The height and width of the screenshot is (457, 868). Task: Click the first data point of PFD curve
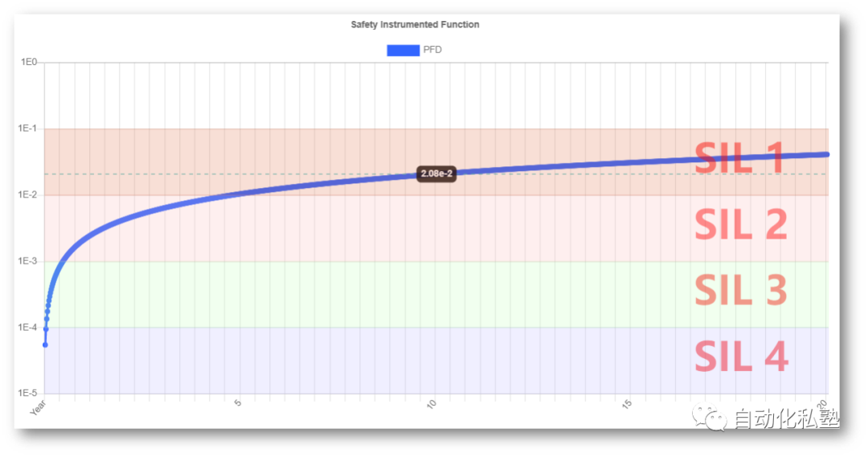(x=45, y=345)
